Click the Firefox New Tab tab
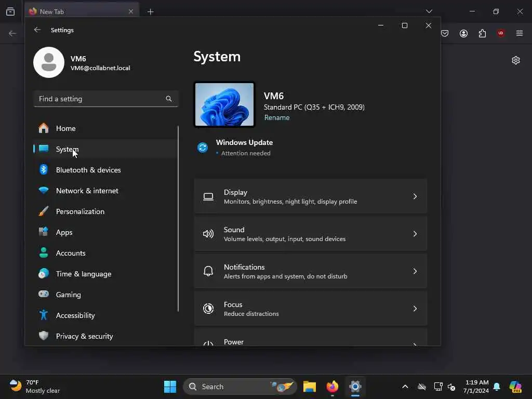 82,11
